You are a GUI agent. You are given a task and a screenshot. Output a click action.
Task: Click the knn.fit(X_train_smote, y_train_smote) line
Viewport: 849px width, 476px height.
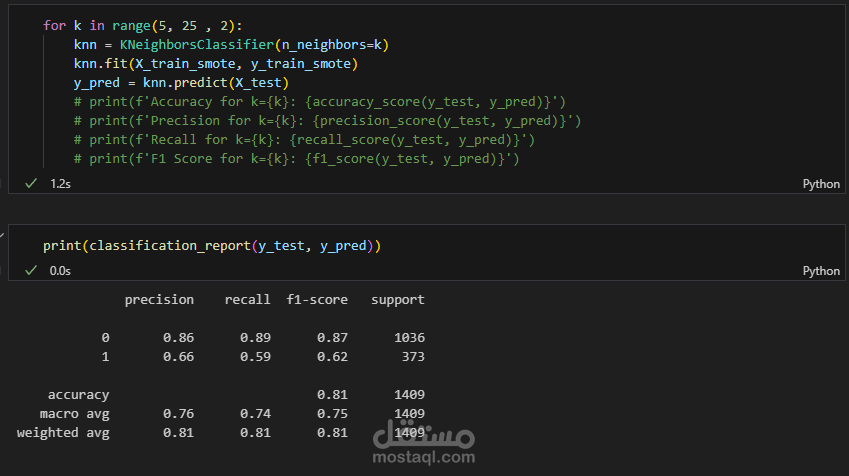coord(216,63)
